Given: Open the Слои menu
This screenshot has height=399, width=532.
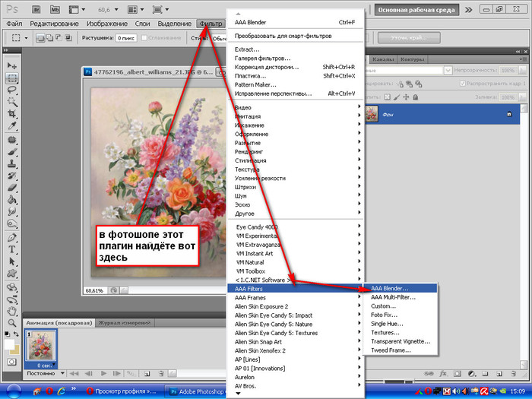Looking at the screenshot, I should coord(142,24).
